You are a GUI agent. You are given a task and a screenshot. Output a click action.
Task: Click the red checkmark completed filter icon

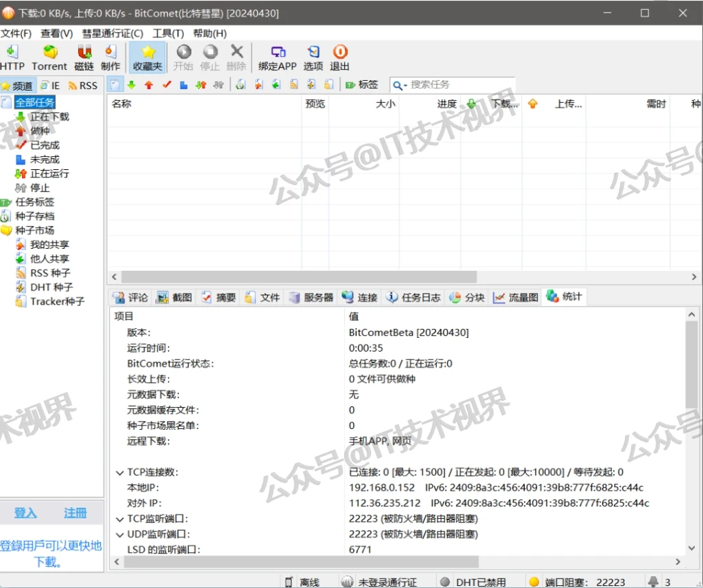click(x=167, y=84)
